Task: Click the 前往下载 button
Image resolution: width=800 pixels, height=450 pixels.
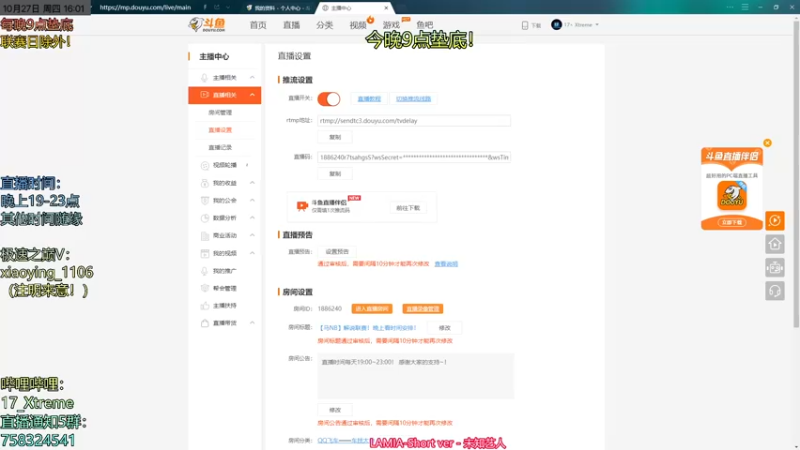Action: (408, 208)
